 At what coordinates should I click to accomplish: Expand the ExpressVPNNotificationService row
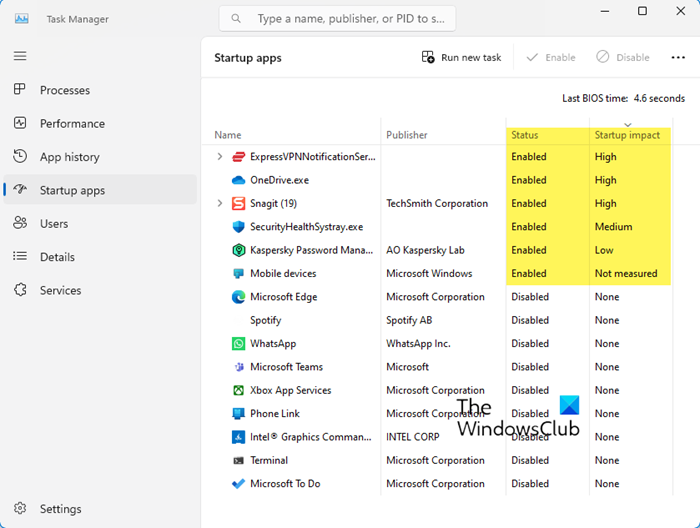point(219,157)
